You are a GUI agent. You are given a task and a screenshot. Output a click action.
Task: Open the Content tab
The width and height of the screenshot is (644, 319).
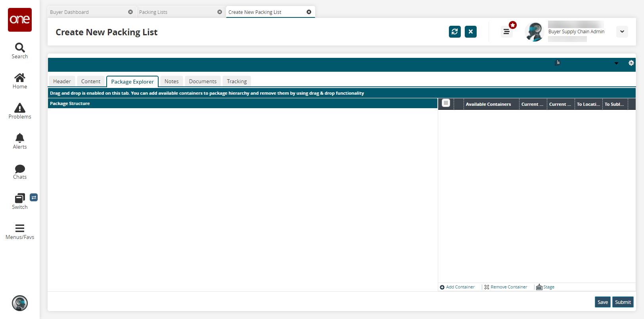click(x=91, y=81)
